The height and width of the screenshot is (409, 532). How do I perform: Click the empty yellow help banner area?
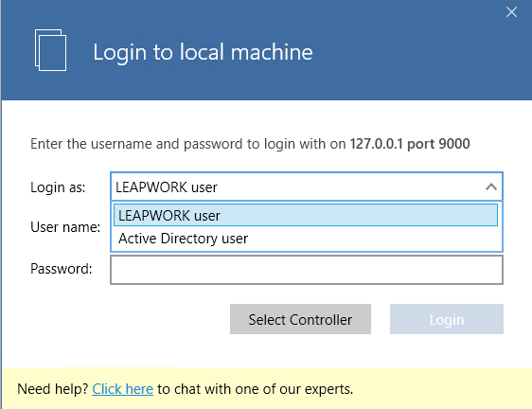[441, 389]
